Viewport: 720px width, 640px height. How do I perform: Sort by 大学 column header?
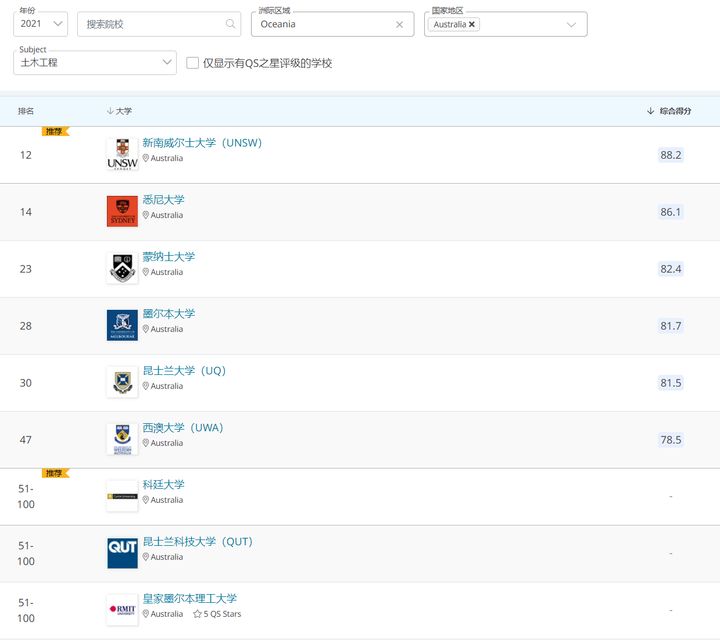[119, 111]
